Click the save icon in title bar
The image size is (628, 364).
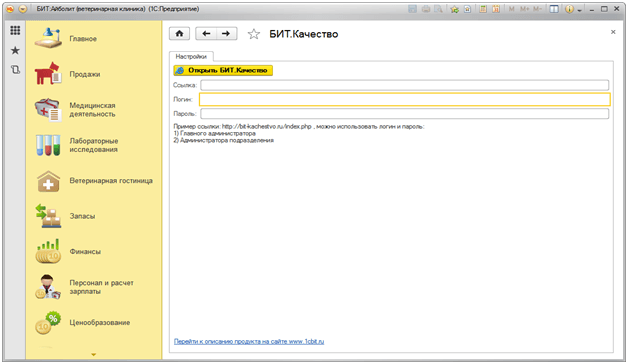coord(413,9)
